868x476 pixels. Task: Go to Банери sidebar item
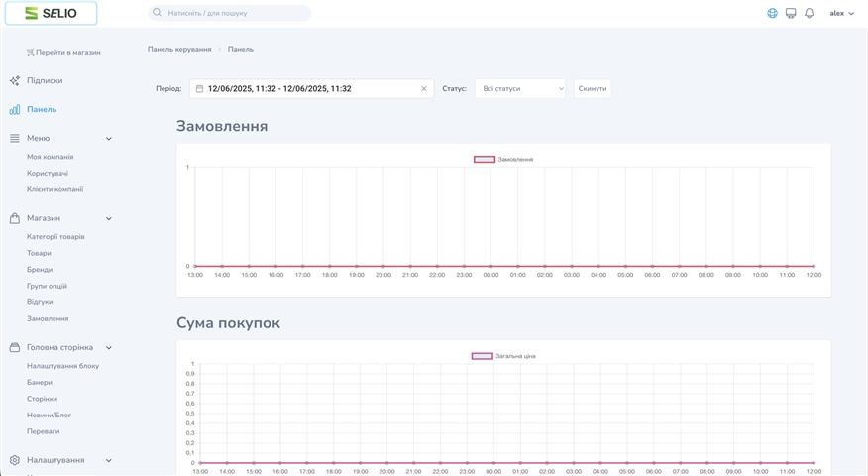point(40,382)
